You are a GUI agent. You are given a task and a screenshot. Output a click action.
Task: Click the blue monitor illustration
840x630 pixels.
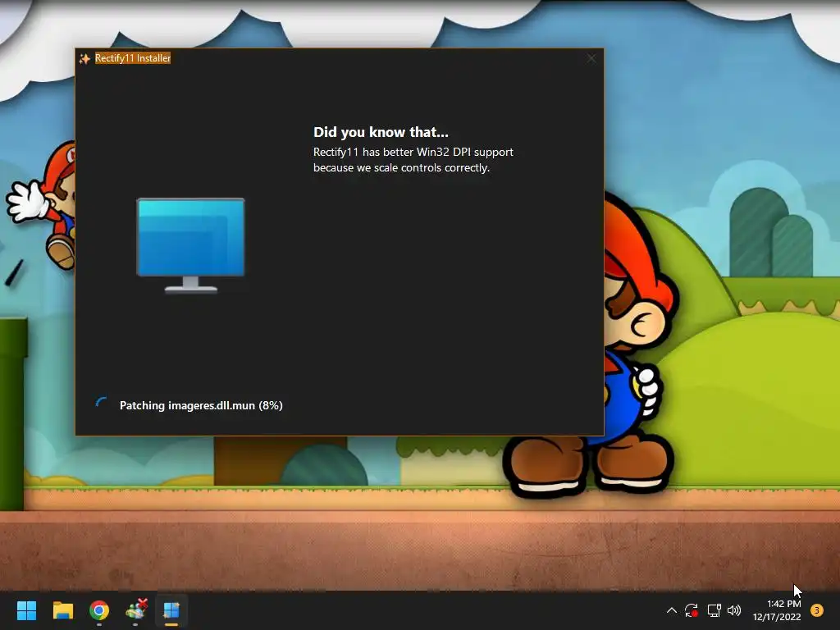(190, 246)
